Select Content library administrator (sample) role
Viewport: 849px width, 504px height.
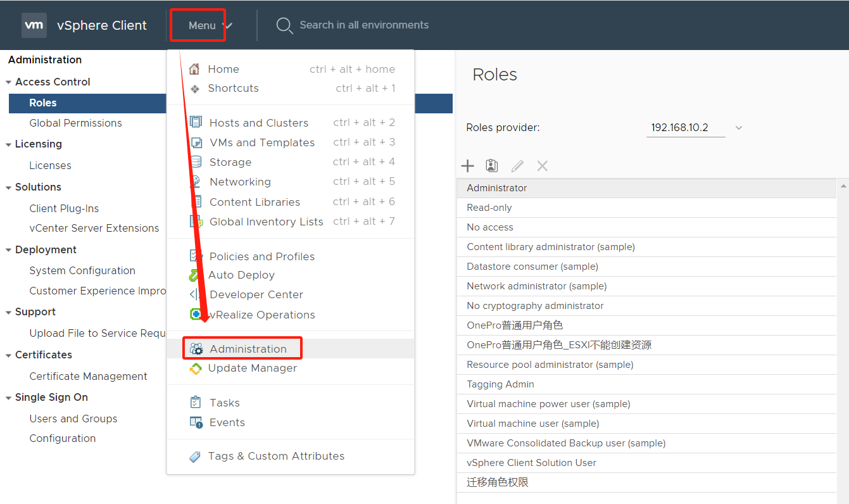[646, 247]
